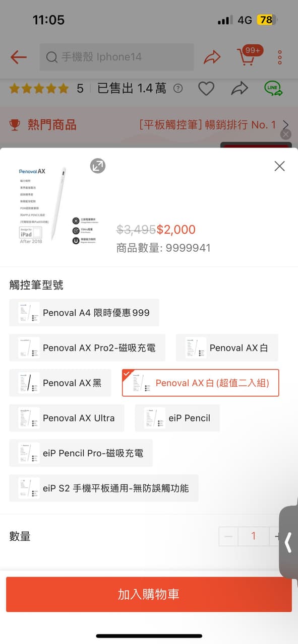Select the eiP Pencil variant
The width and height of the screenshot is (298, 644).
click(177, 418)
